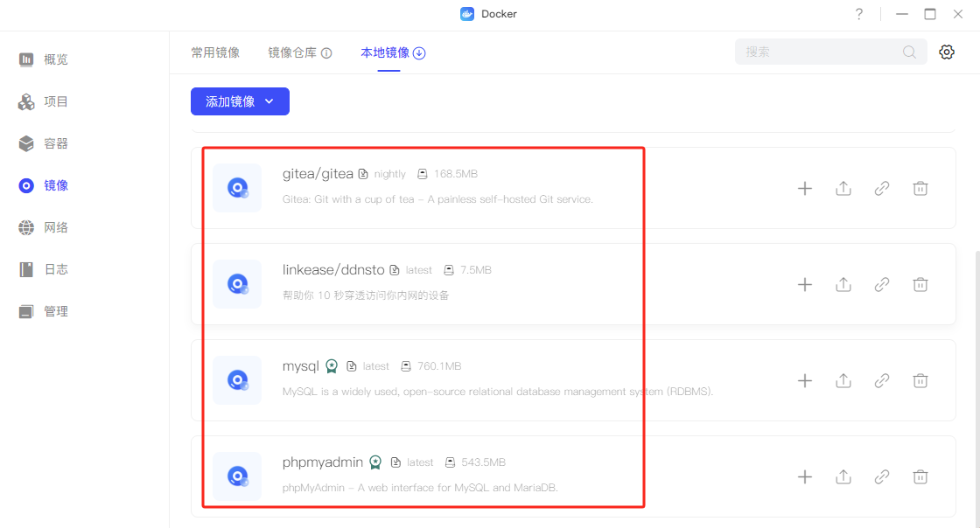
Task: Copy link for gitea/gitea image
Action: tap(882, 189)
